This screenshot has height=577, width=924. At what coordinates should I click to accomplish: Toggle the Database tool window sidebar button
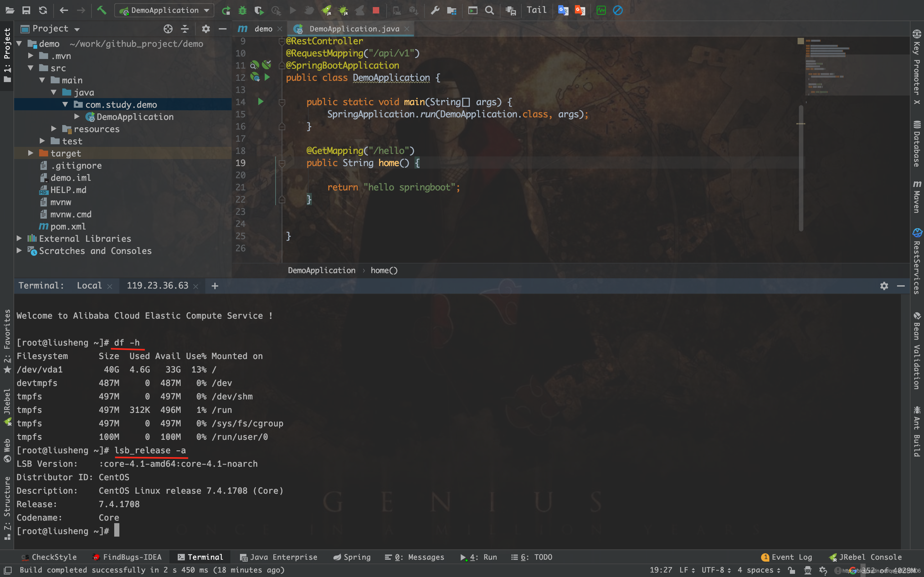click(917, 144)
